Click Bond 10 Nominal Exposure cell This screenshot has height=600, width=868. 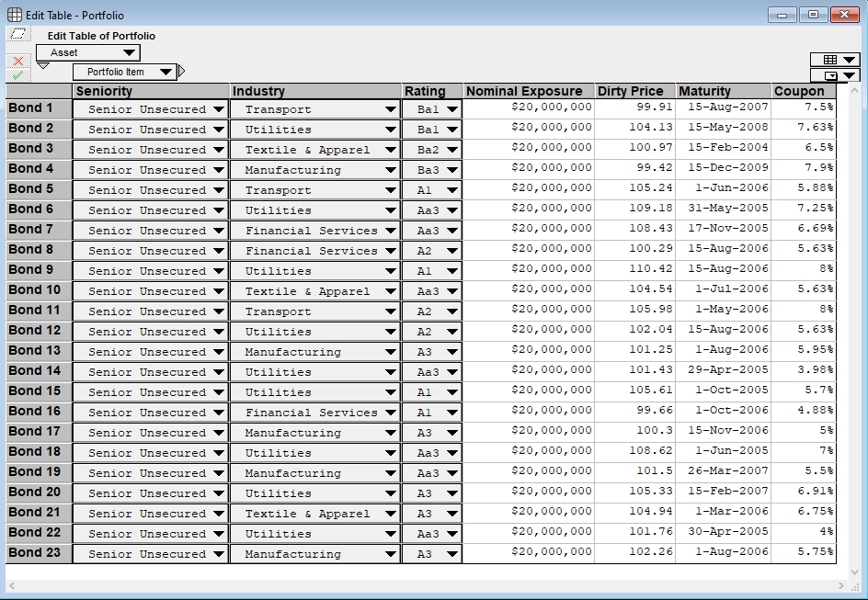pyautogui.click(x=529, y=290)
